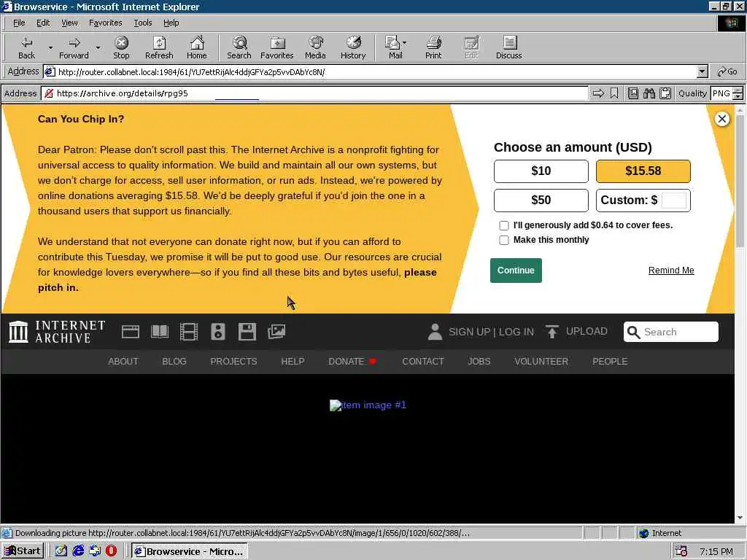Click the Discuss toolbar button
The height and width of the screenshot is (560, 747).
click(x=508, y=47)
